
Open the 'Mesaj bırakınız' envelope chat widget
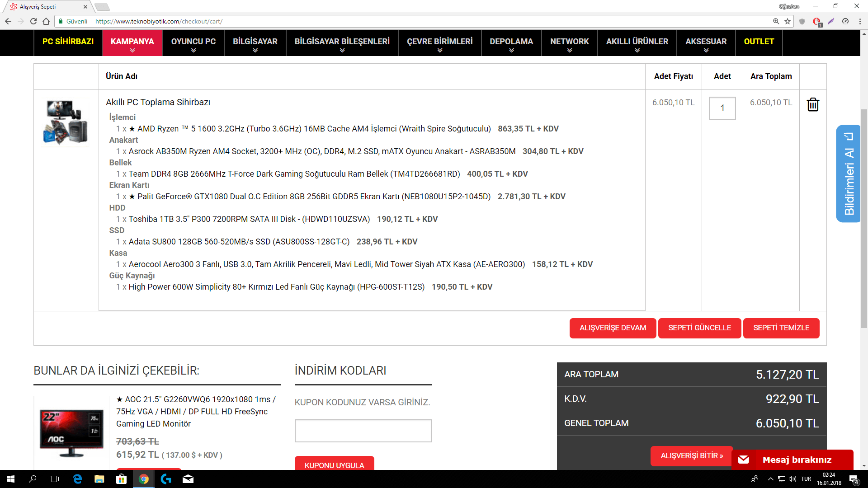point(792,460)
